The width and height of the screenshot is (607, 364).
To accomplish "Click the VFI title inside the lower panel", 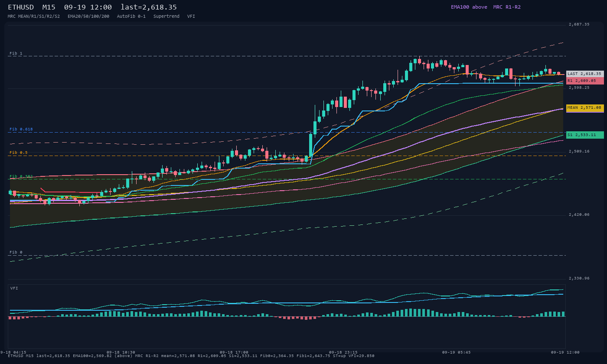I will [14, 288].
